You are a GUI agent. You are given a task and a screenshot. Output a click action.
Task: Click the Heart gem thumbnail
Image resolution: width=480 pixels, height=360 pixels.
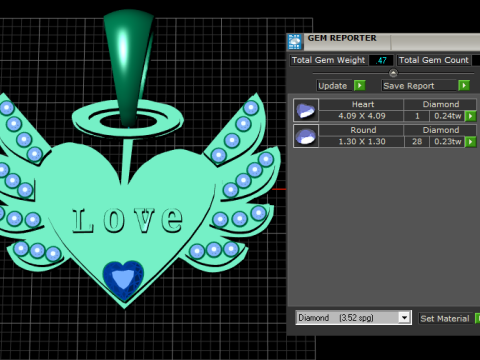[306, 110]
